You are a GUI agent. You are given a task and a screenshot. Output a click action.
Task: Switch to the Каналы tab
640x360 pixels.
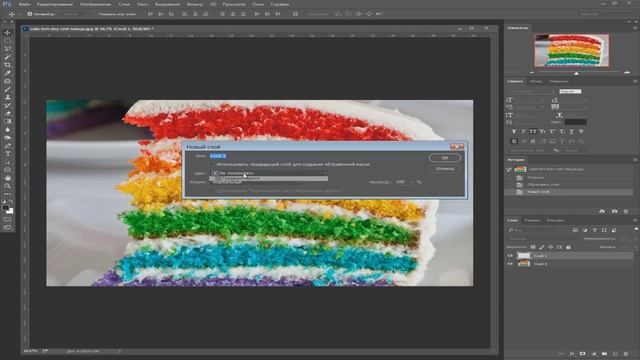coord(532,220)
